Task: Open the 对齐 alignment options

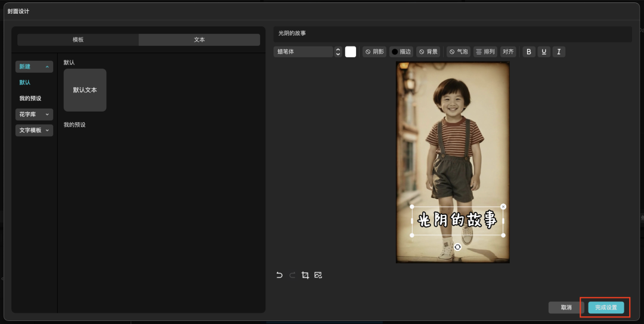Action: [508, 52]
